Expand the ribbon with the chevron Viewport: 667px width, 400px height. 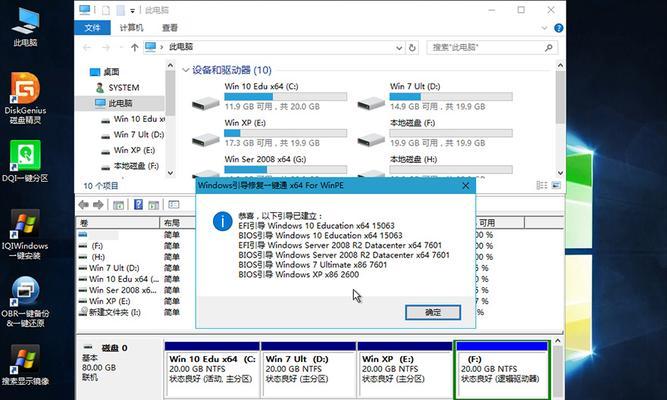tap(544, 28)
